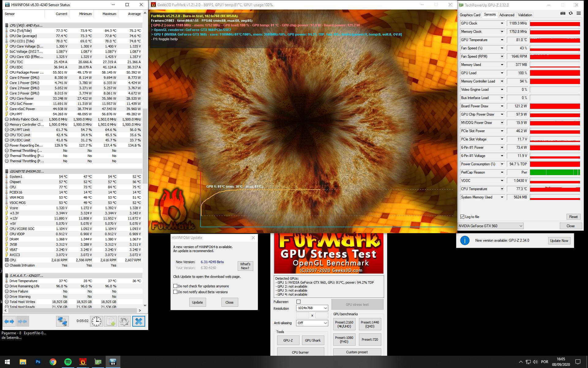Click GPU-Z Update Now button
The width and height of the screenshot is (588, 368).
(559, 241)
